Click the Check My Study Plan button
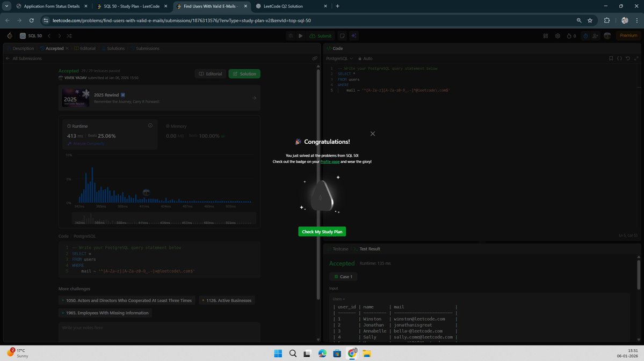The height and width of the screenshot is (361, 644). (322, 232)
